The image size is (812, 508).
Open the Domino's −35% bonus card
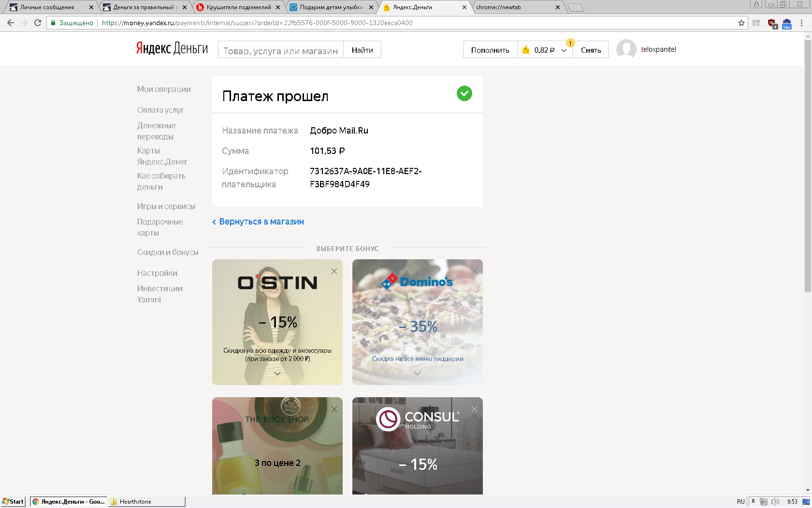point(418,322)
